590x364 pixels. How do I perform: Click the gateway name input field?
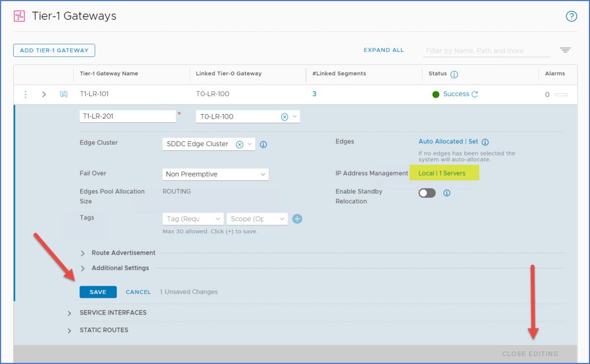tap(127, 116)
